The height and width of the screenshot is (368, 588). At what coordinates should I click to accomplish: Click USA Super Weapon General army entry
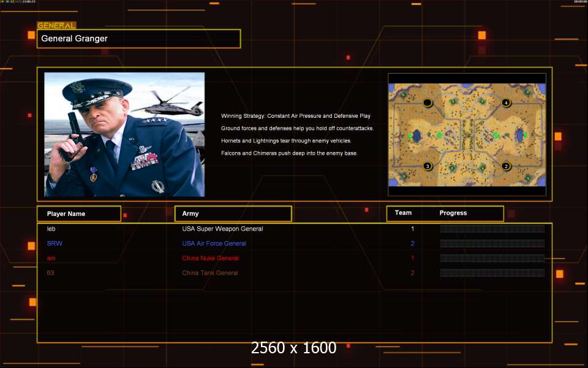222,229
